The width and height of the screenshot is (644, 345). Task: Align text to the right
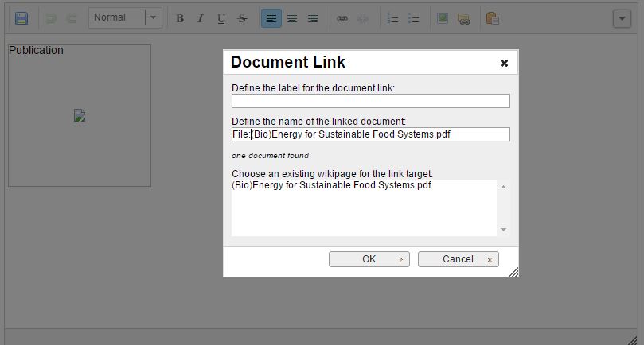tap(313, 18)
